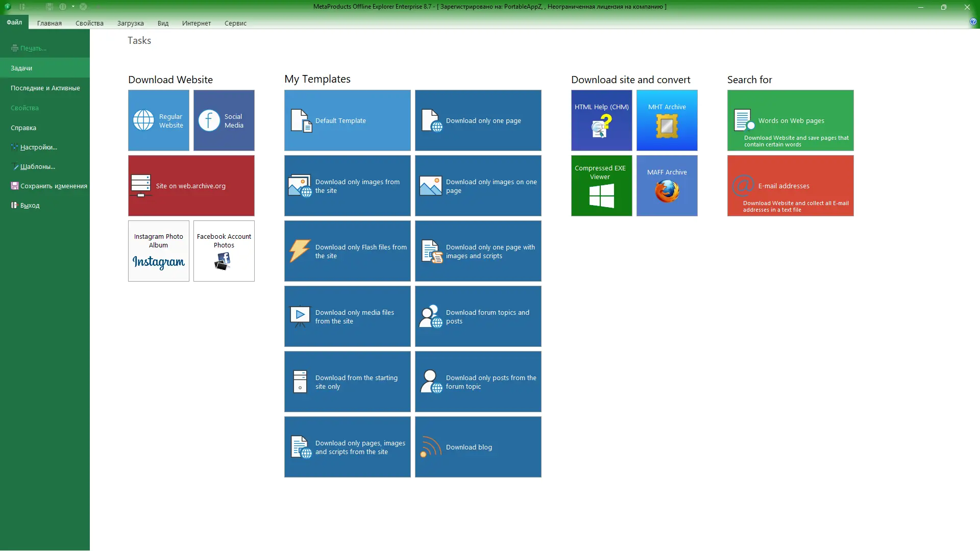Image resolution: width=980 pixels, height=551 pixels.
Task: Open the Сервис ribbon tab
Action: [235, 23]
